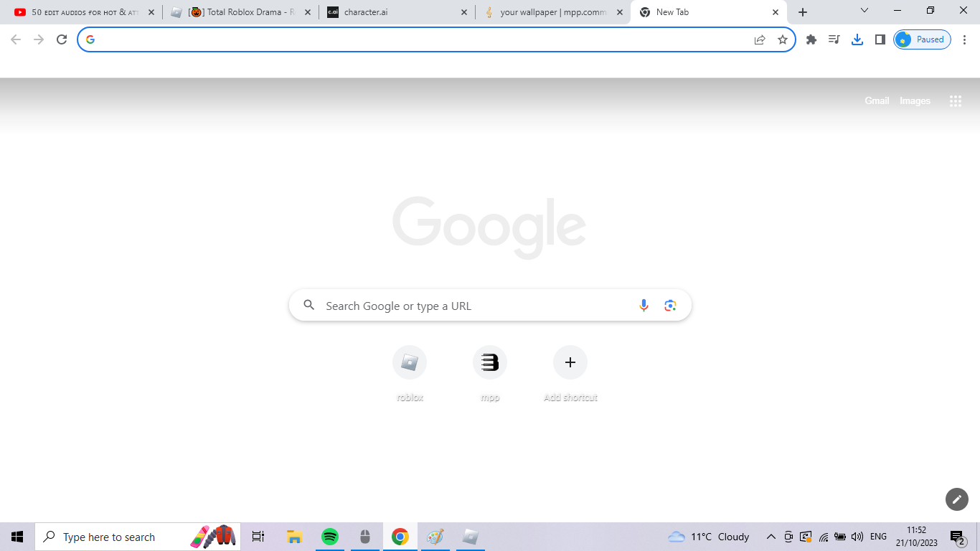Click the Wi-Fi network tray icon

(x=824, y=537)
